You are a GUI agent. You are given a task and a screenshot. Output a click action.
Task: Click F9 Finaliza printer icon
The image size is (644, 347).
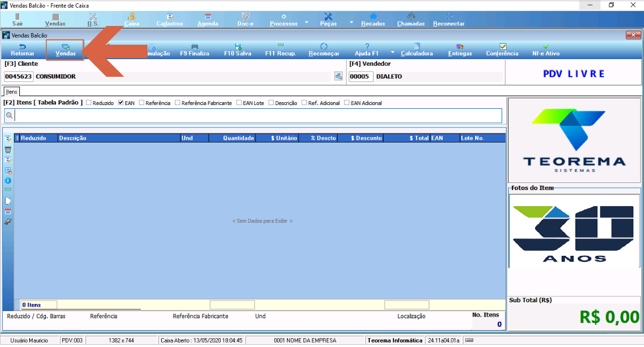[195, 46]
